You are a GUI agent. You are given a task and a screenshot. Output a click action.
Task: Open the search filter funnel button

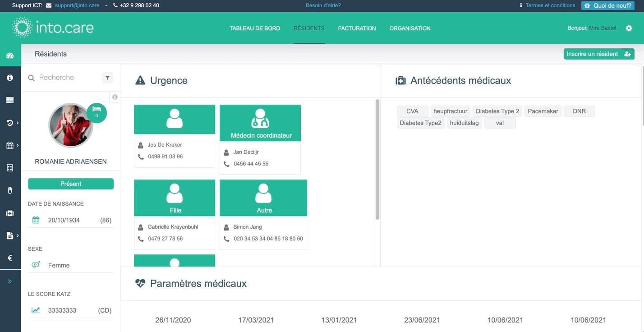(107, 78)
